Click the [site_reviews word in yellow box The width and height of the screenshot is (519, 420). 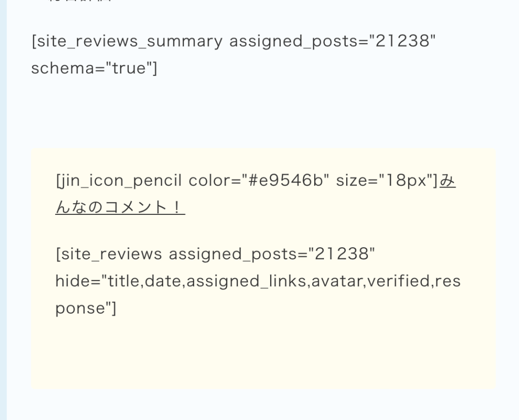tap(109, 253)
